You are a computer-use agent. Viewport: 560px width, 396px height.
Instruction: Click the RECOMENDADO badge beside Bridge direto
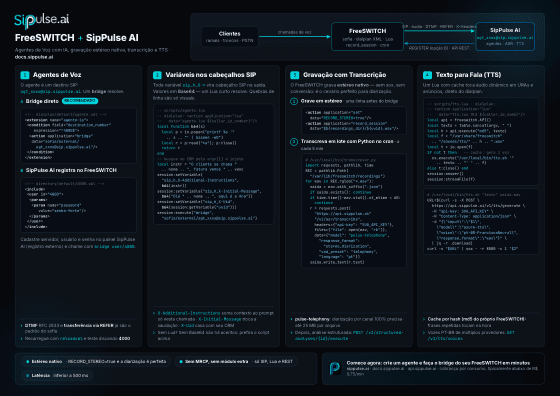click(80, 101)
